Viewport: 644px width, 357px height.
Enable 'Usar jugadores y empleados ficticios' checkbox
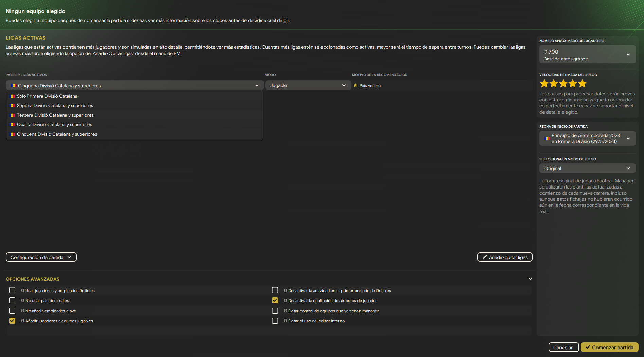click(x=12, y=291)
